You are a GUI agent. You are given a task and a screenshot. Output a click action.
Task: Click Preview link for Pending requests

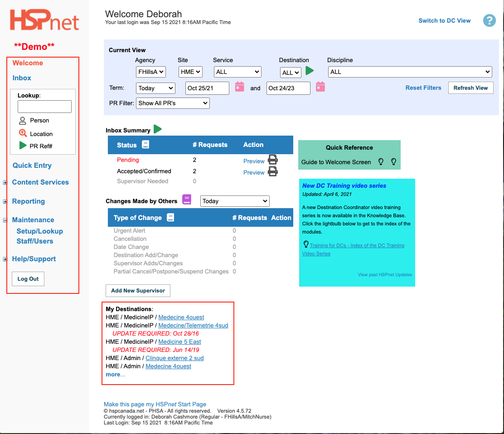pyautogui.click(x=254, y=161)
